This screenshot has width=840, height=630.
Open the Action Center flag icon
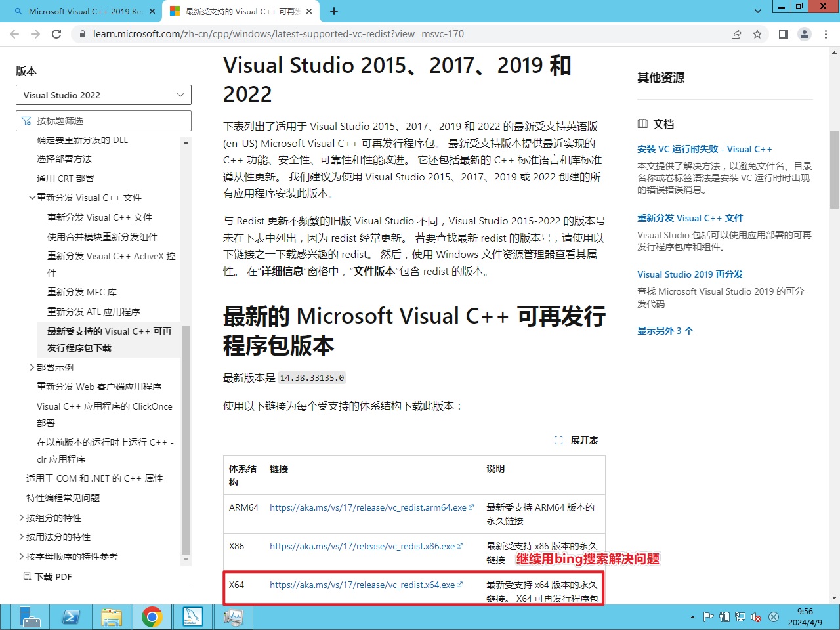708,617
